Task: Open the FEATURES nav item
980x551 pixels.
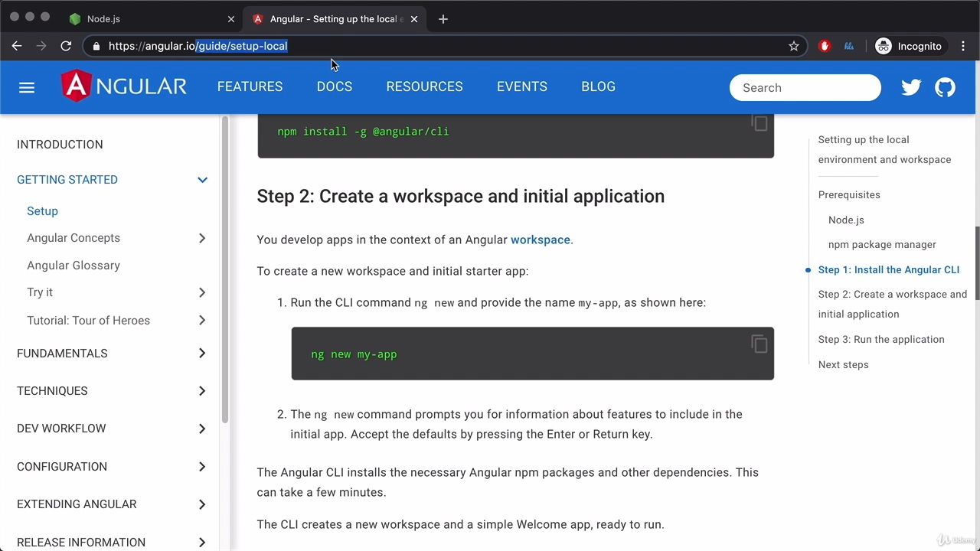Action: click(250, 86)
